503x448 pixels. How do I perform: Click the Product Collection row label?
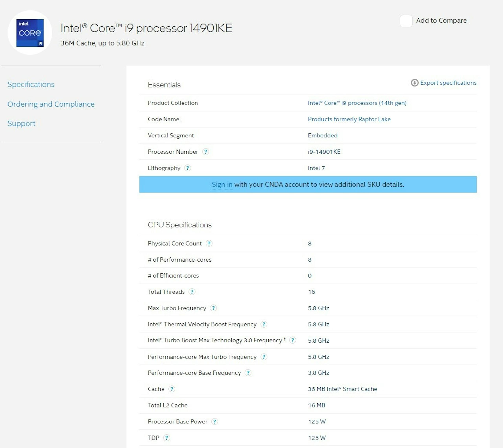tap(173, 103)
